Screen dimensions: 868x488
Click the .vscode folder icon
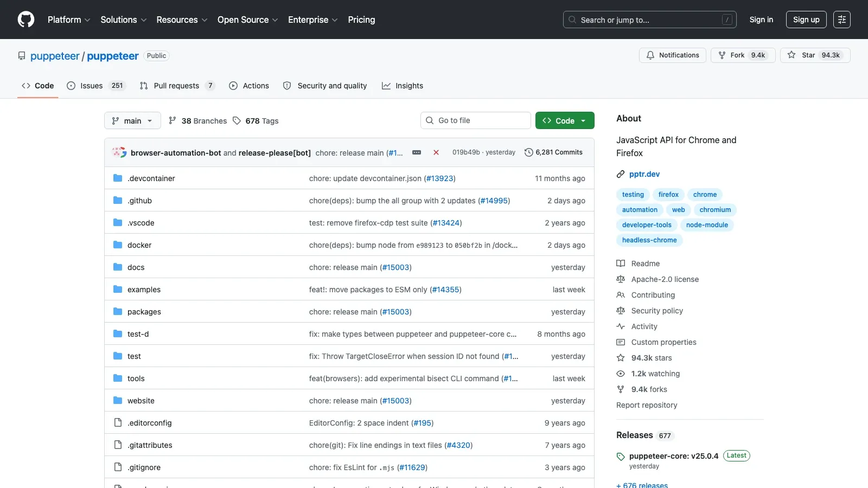(118, 223)
